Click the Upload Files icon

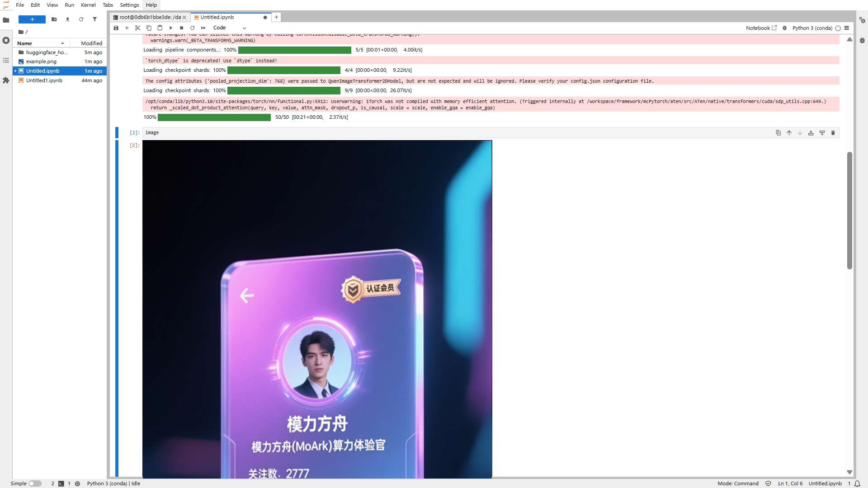(68, 19)
